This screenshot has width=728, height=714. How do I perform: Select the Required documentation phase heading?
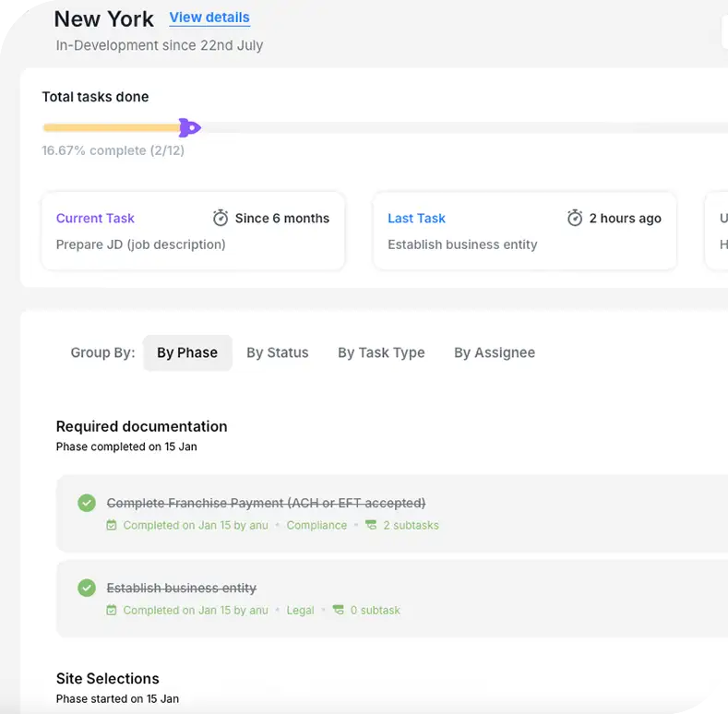coord(141,426)
